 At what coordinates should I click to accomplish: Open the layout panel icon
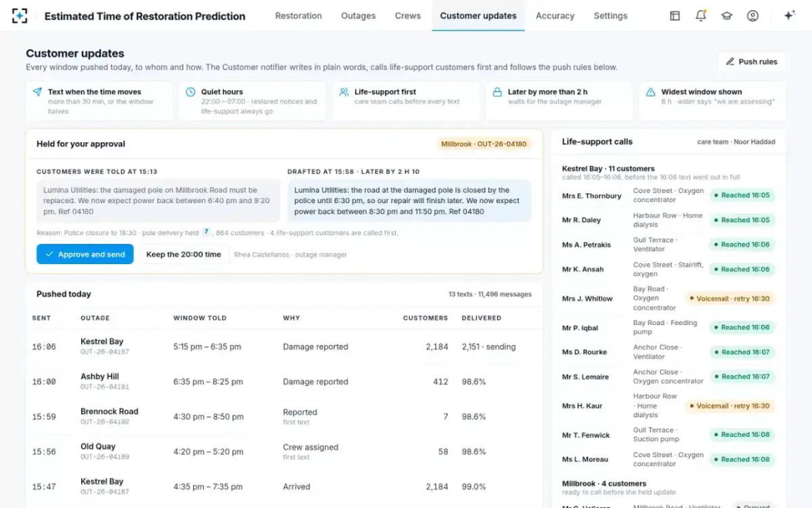point(675,16)
